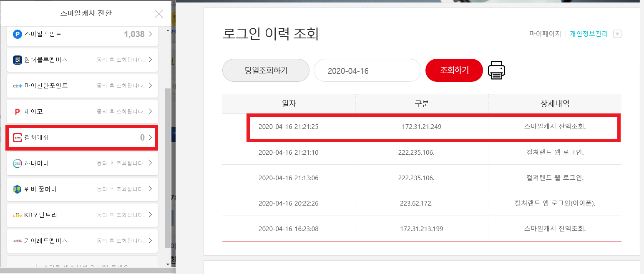This screenshot has height=274, width=644.
Task: Click the 컬쳐캐쉬 logo icon
Action: 17,138
